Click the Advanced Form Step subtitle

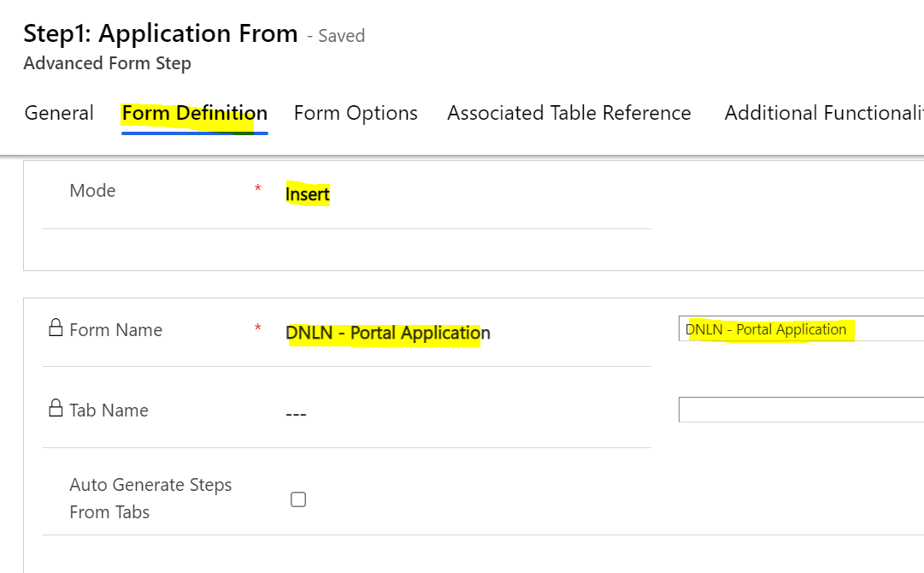108,63
